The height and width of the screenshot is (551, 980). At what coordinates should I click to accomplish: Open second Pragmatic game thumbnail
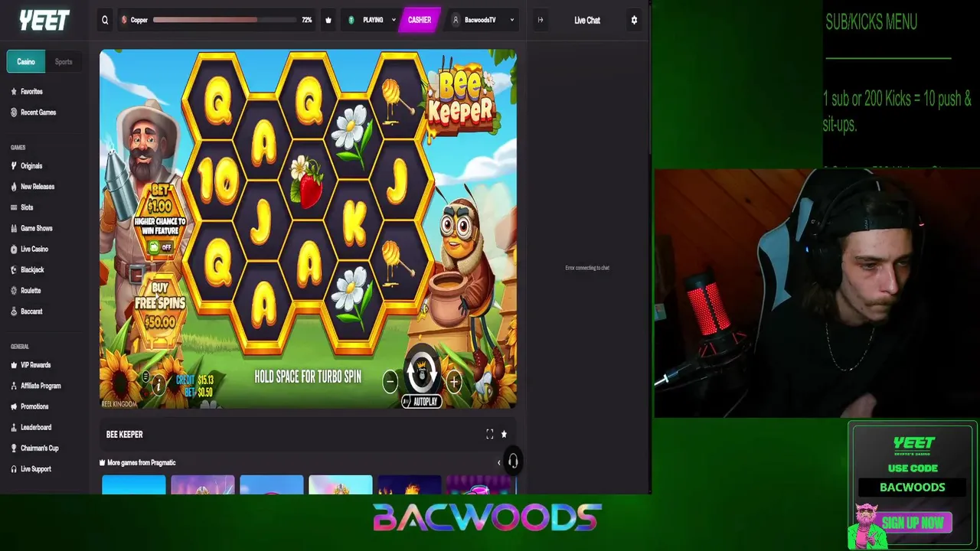203,484
